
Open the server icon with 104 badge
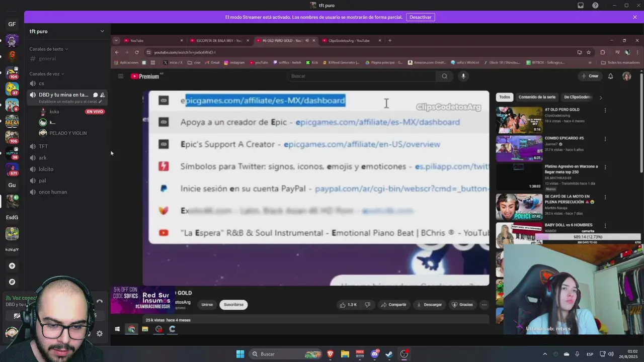[x=12, y=72]
